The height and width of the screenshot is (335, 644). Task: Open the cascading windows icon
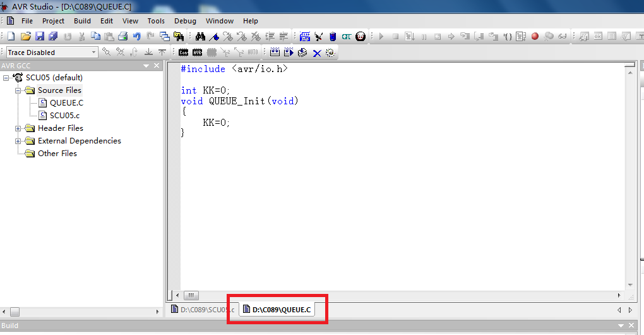(165, 36)
